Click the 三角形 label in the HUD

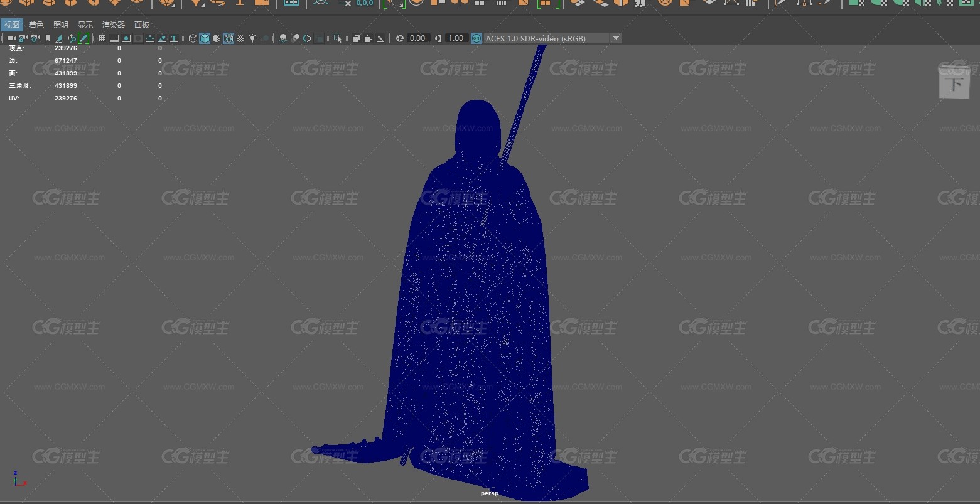19,86
